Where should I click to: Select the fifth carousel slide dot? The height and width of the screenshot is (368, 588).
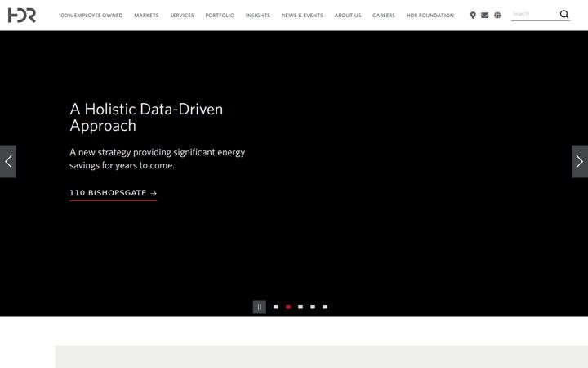coord(325,307)
